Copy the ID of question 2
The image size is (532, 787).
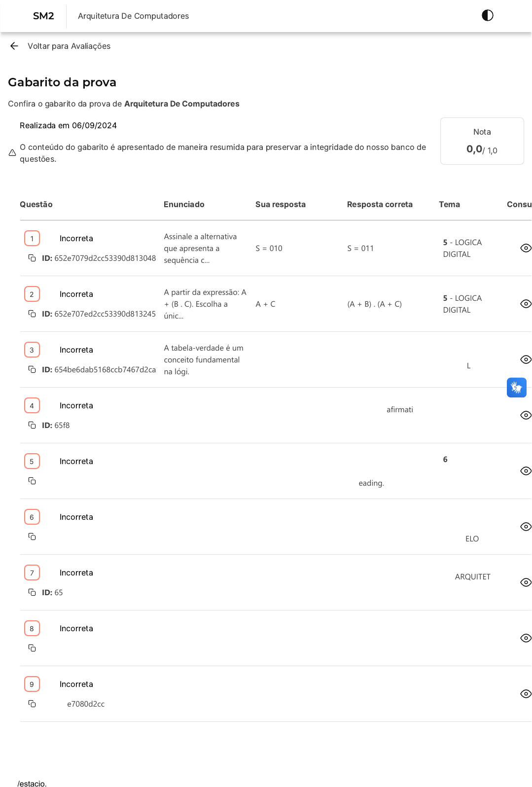pyautogui.click(x=32, y=314)
